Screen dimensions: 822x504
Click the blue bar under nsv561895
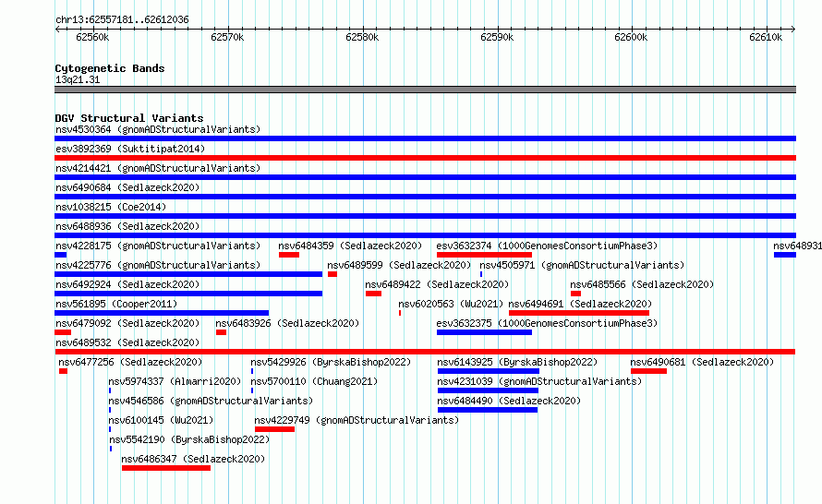[x=162, y=313]
